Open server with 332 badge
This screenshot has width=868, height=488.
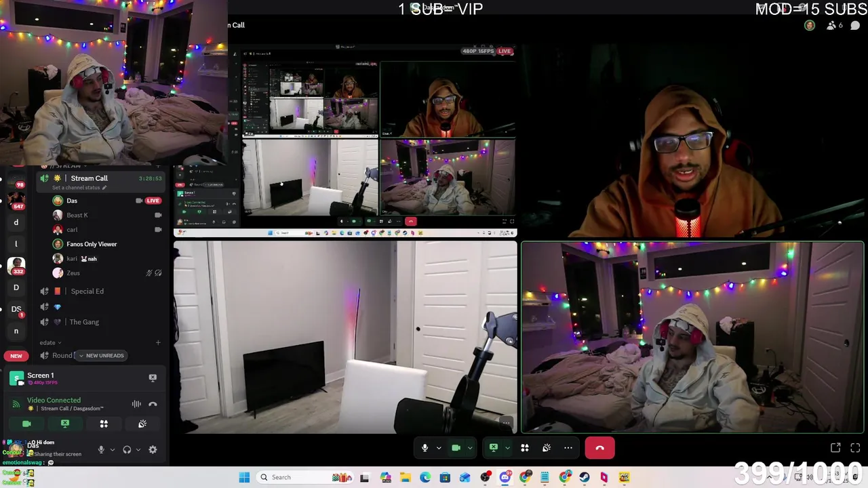click(x=16, y=266)
